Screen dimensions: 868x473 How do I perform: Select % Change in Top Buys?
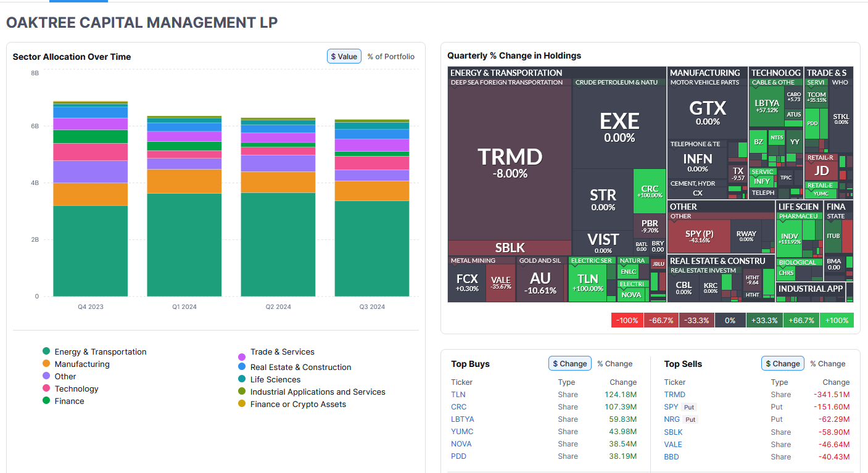[x=615, y=363]
